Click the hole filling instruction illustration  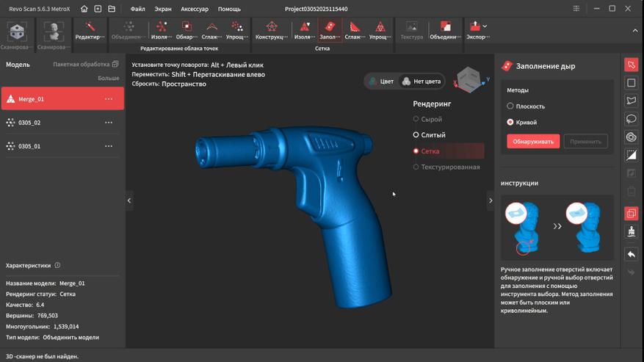(x=557, y=227)
